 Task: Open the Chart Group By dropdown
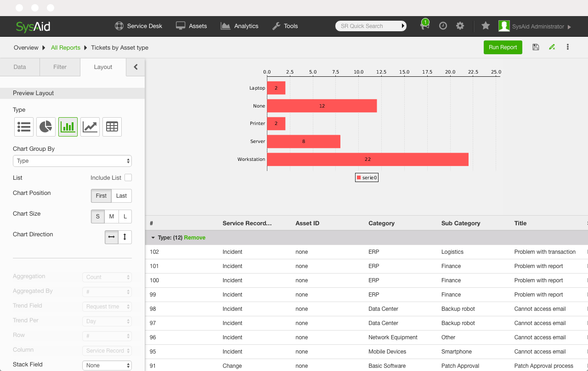[x=73, y=161]
